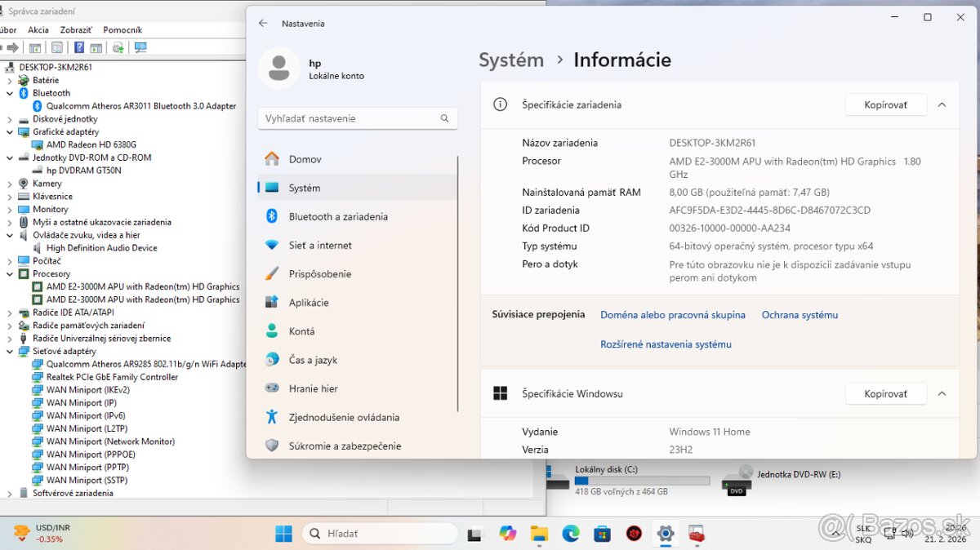Click the search magnifier in Settings search box

[445, 118]
